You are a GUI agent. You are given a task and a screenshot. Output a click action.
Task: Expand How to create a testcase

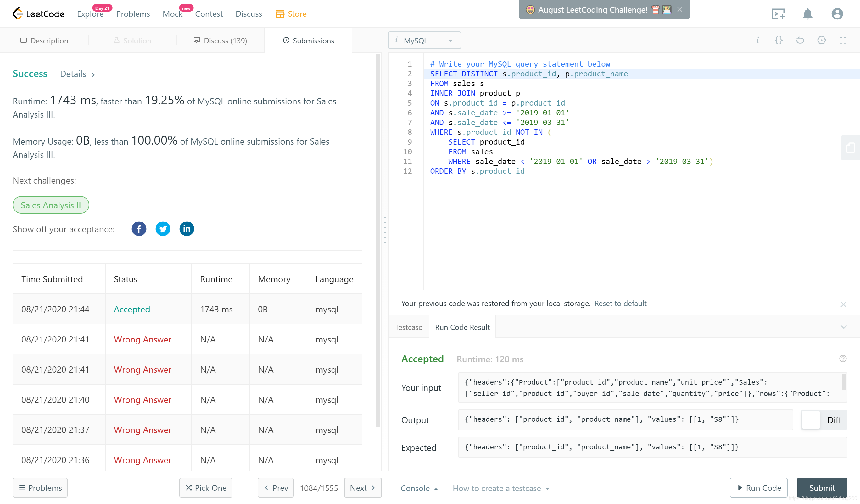coord(501,488)
